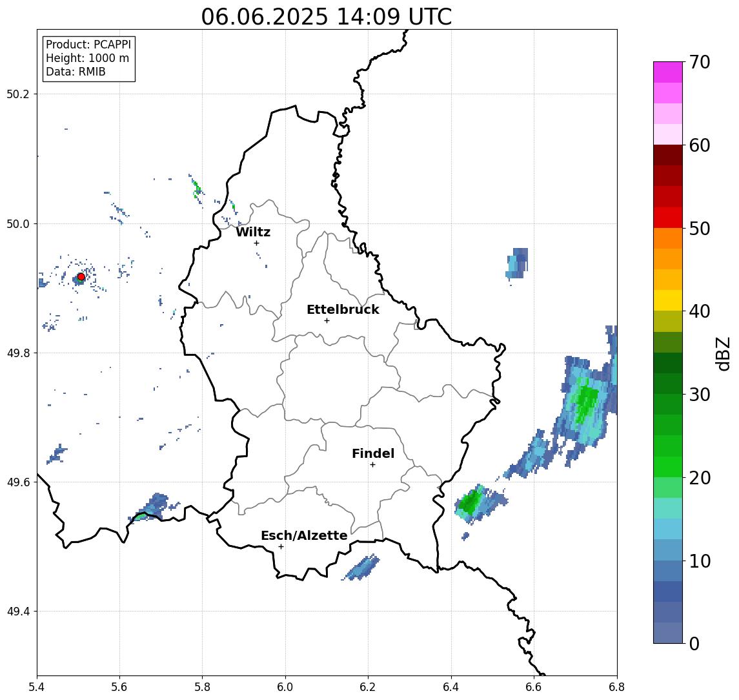This screenshot has width=739, height=700.
Task: Click the latitude tick label 49.6
Action: pos(18,482)
